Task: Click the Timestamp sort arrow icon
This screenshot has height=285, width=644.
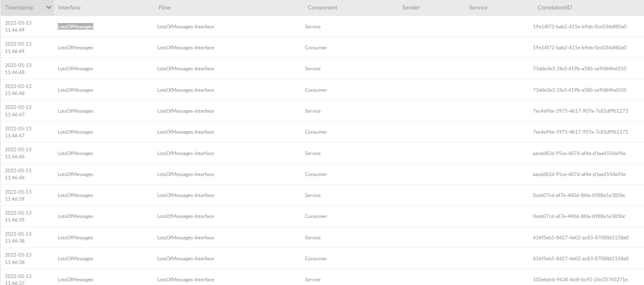Action: pyautogui.click(x=49, y=8)
